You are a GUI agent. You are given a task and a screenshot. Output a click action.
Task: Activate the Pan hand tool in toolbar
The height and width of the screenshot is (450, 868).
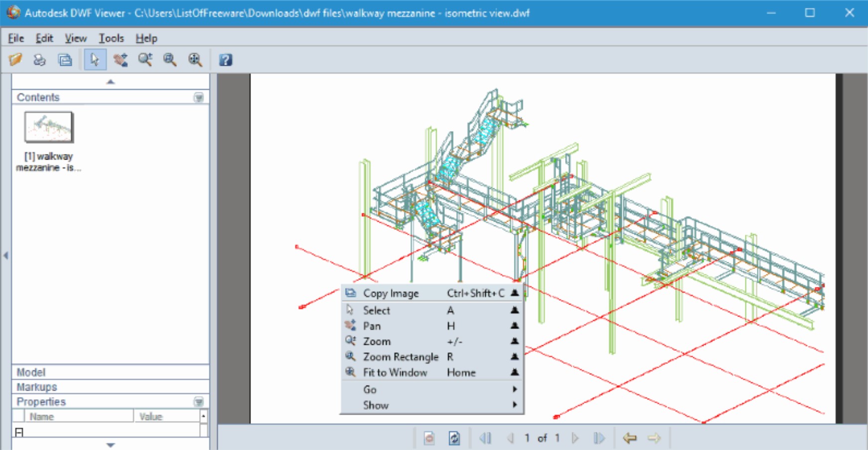(x=120, y=60)
